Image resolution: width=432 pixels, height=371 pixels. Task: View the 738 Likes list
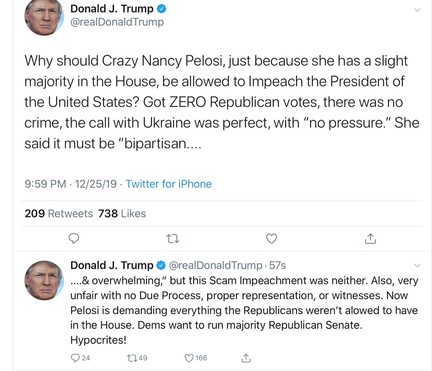pos(122,213)
